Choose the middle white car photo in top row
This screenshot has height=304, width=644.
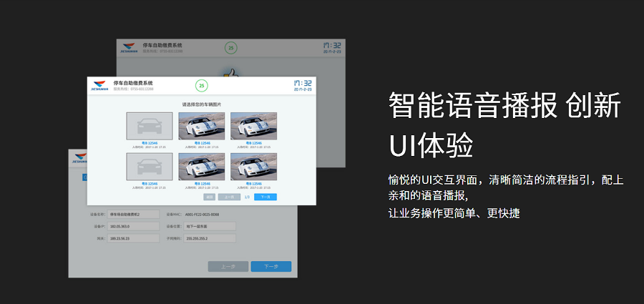202,126
